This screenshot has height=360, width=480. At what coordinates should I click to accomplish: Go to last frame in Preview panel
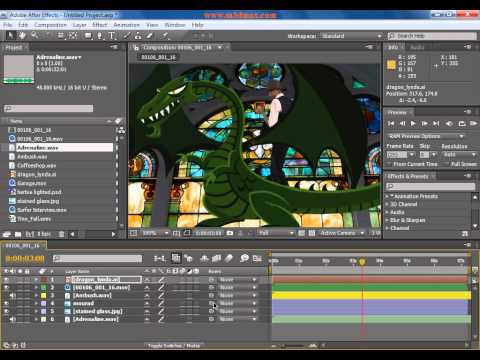click(x=436, y=124)
